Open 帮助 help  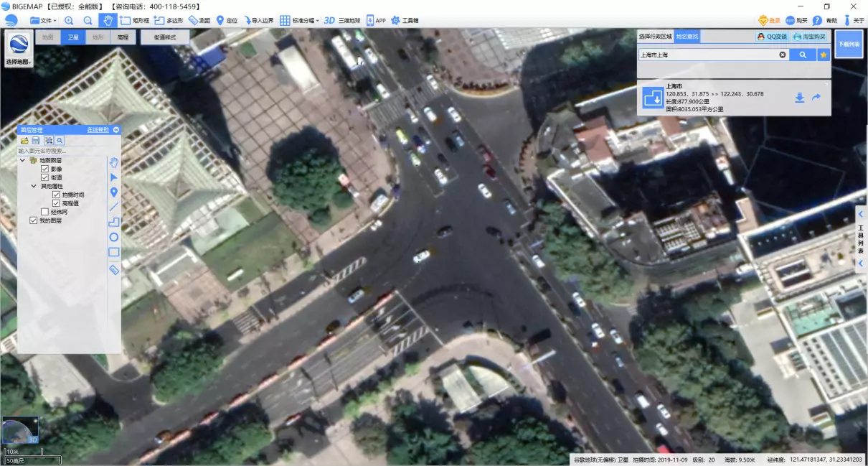click(824, 21)
